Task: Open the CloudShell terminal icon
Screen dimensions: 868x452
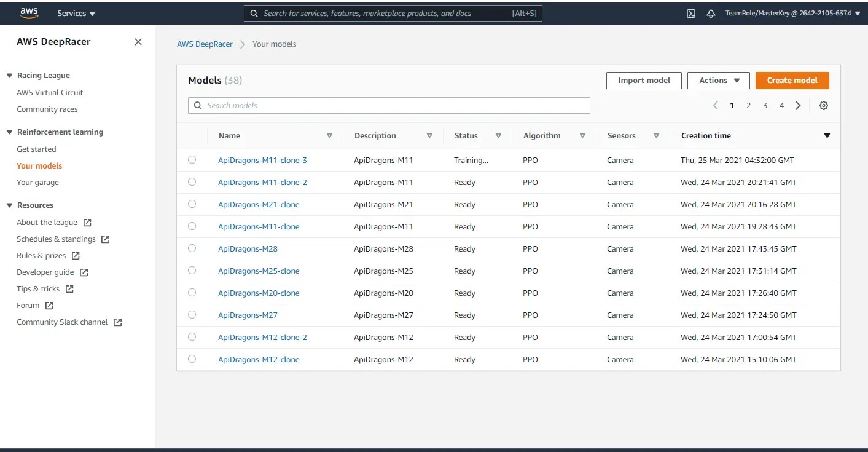Action: [691, 13]
